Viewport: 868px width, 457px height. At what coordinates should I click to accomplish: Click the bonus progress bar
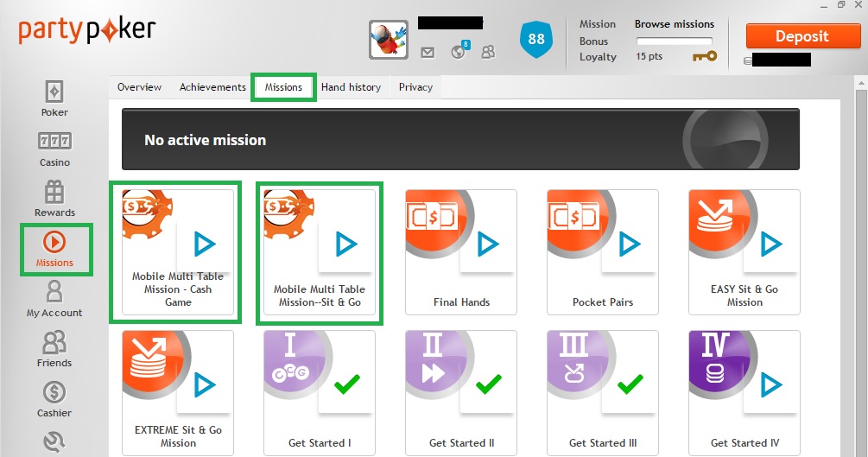pyautogui.click(x=675, y=41)
